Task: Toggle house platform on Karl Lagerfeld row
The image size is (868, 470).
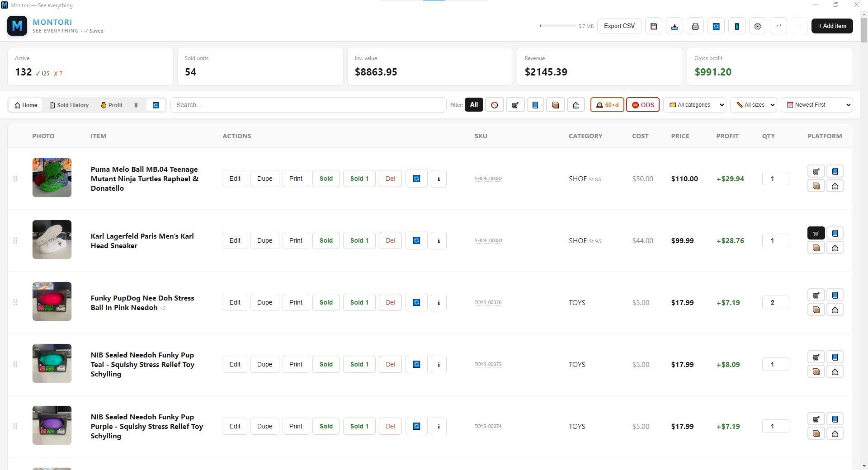Action: tap(835, 248)
